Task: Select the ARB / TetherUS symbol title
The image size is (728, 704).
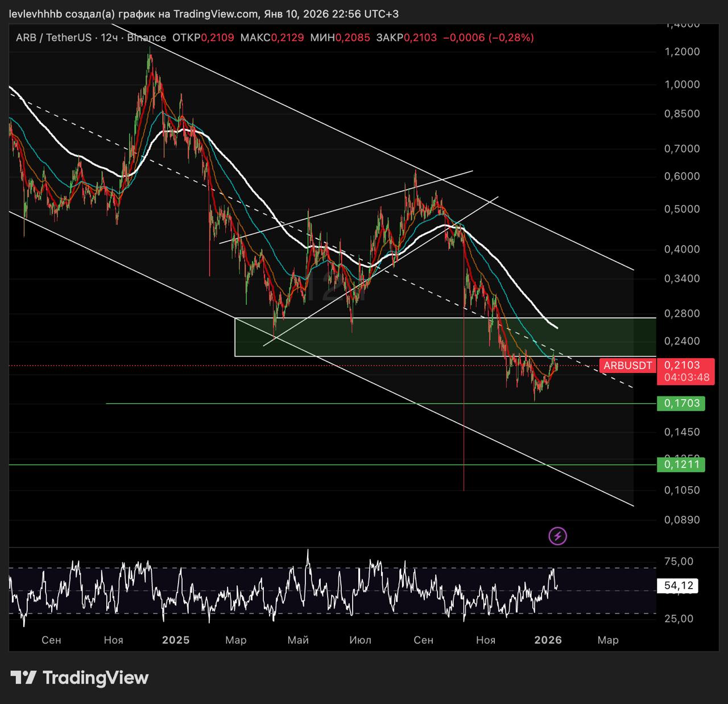Action: (53, 38)
